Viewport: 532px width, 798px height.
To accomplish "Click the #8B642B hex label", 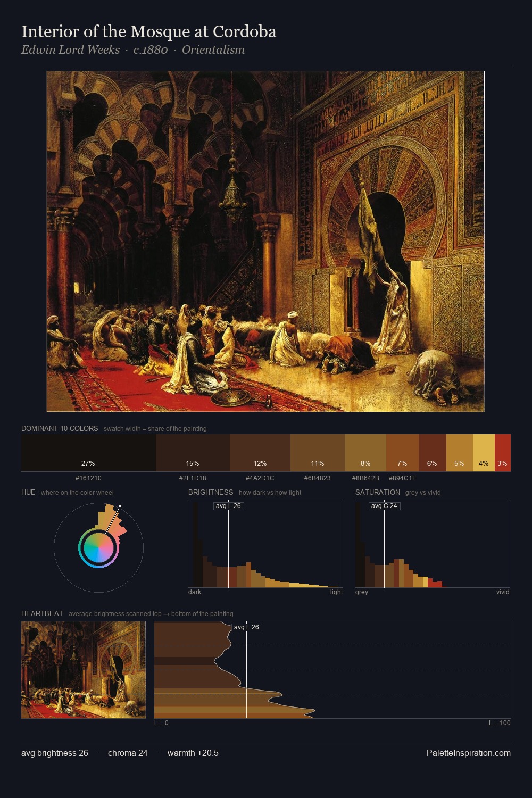I will click(x=365, y=478).
